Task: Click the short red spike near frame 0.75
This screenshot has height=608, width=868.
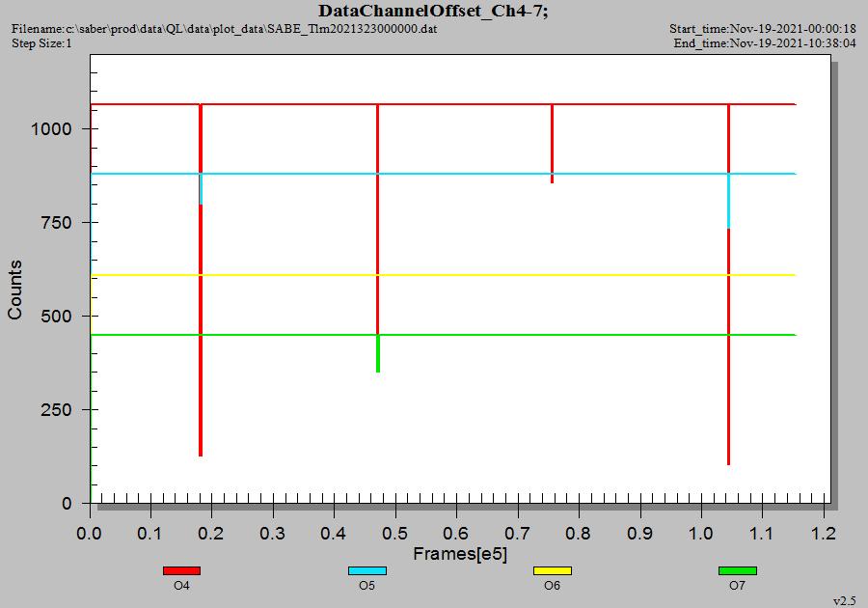Action: (552, 144)
